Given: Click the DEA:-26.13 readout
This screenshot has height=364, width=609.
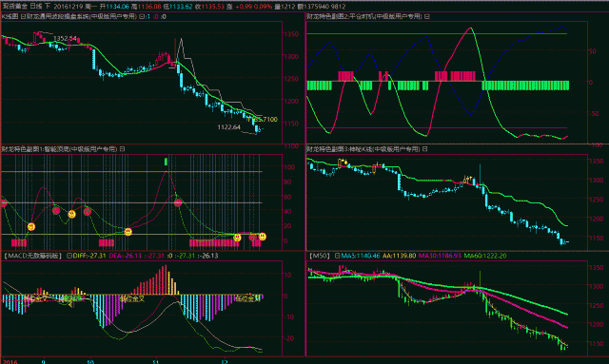Looking at the screenshot, I should click(x=126, y=256).
